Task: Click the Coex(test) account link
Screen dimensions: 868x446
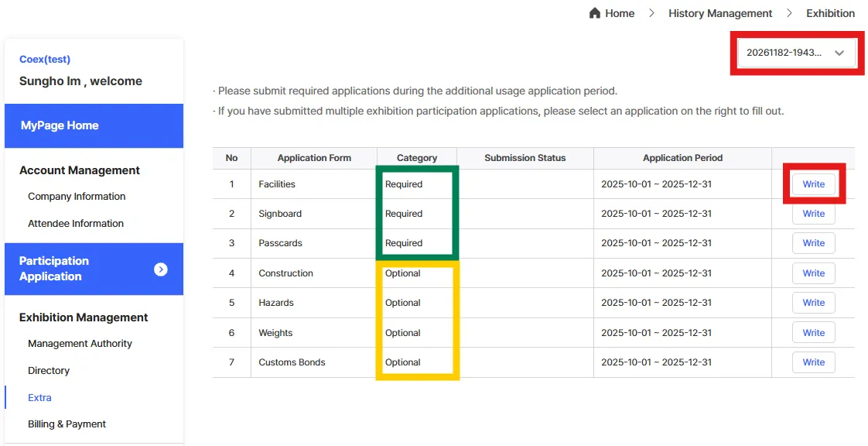Action: click(x=45, y=60)
